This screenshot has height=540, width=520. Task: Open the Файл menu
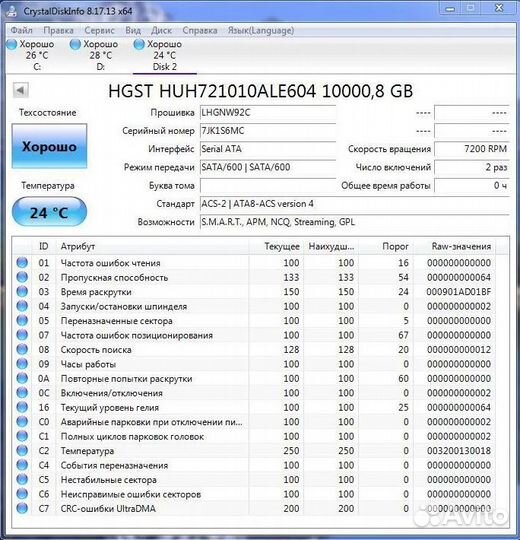pos(21,30)
